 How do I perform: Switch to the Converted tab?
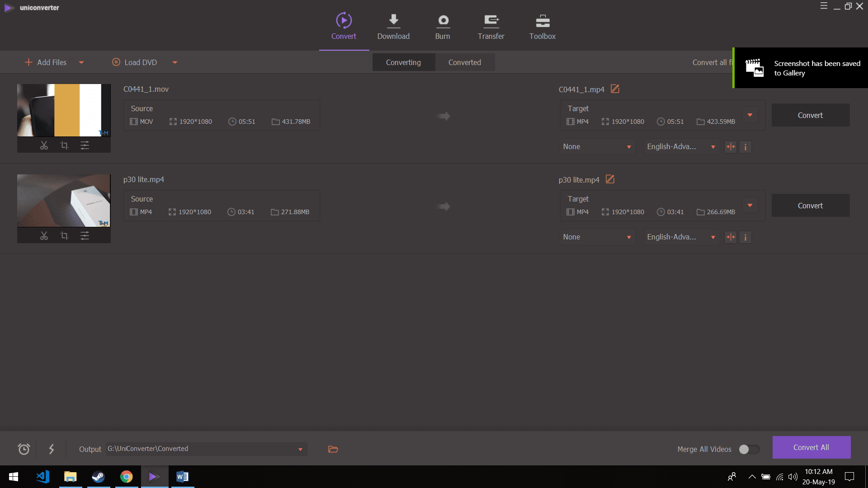pos(464,62)
